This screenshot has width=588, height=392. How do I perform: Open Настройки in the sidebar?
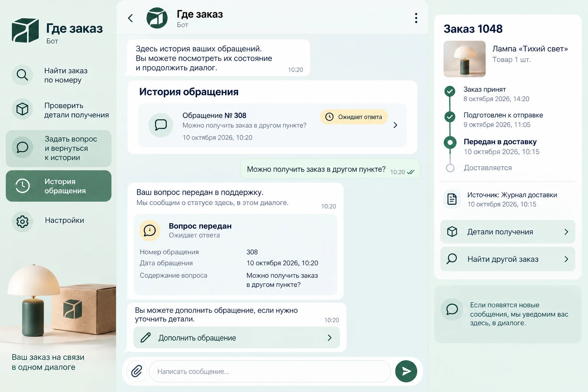point(59,221)
